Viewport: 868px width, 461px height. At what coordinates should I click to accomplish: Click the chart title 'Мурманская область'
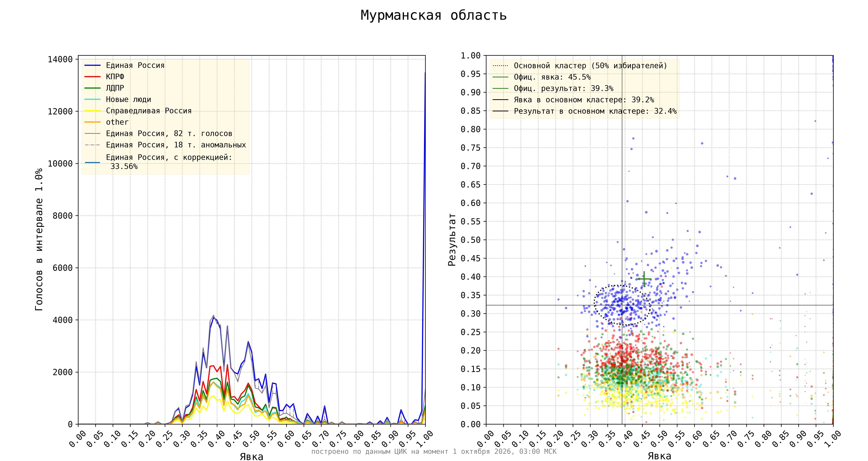(x=433, y=15)
